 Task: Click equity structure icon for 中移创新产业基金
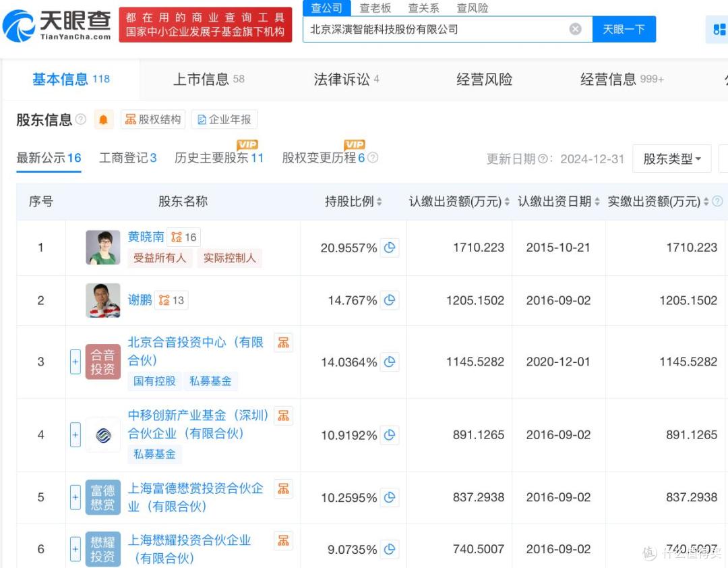coord(283,416)
